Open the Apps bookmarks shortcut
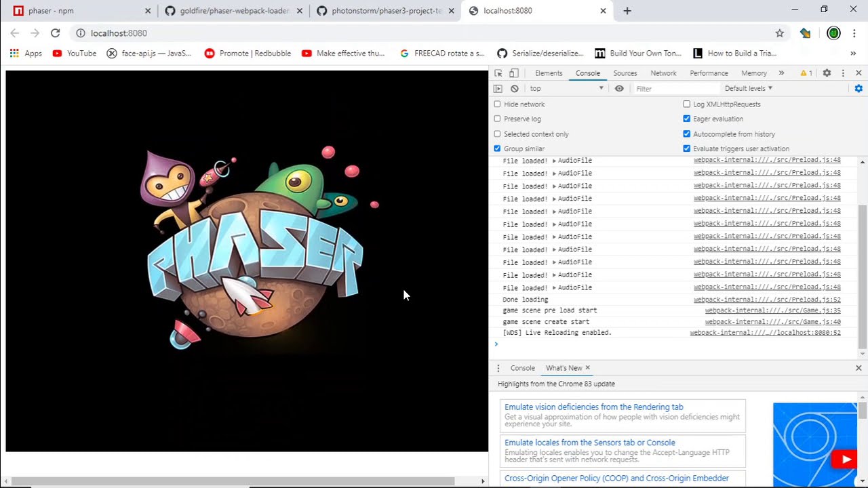 coord(26,53)
